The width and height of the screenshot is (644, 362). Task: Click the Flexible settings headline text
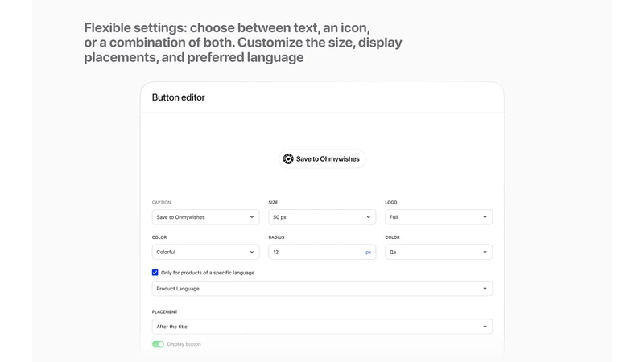pyautogui.click(x=243, y=43)
